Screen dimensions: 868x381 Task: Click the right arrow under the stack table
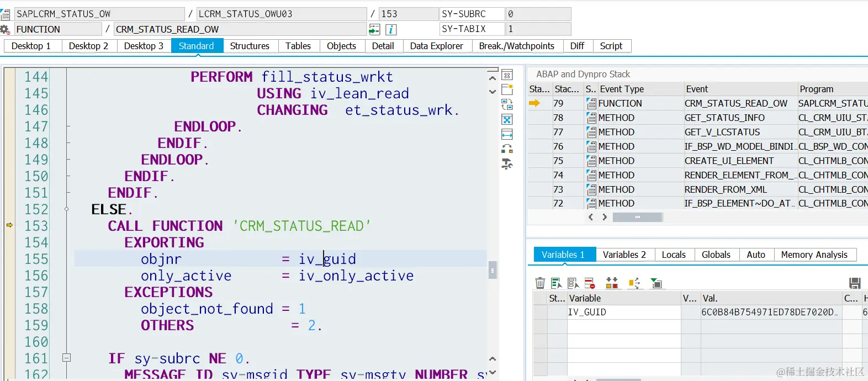(x=605, y=217)
